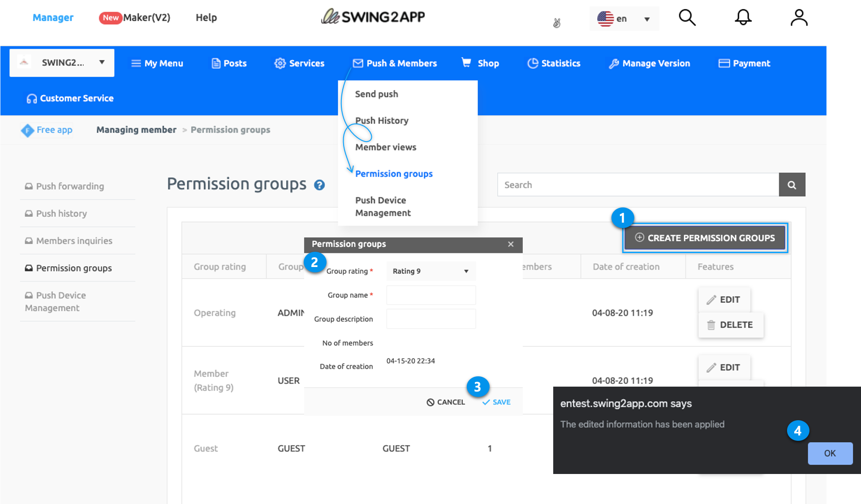Select Member views in dropdown menu
This screenshot has width=861, height=504.
click(386, 147)
